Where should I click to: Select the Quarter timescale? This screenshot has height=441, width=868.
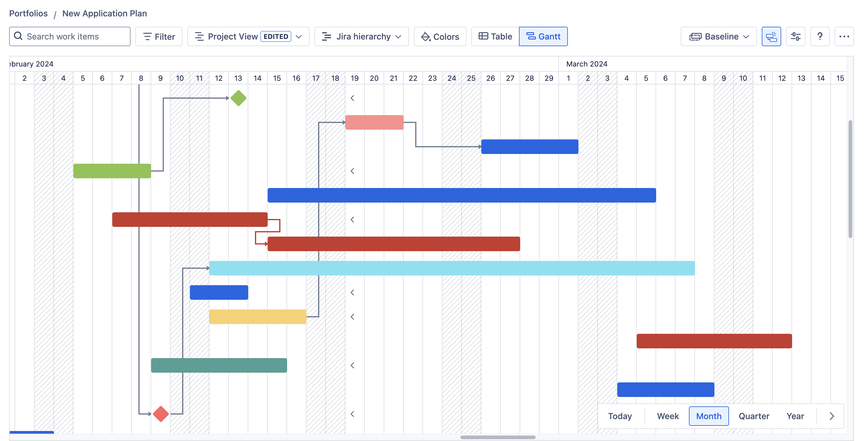(754, 416)
